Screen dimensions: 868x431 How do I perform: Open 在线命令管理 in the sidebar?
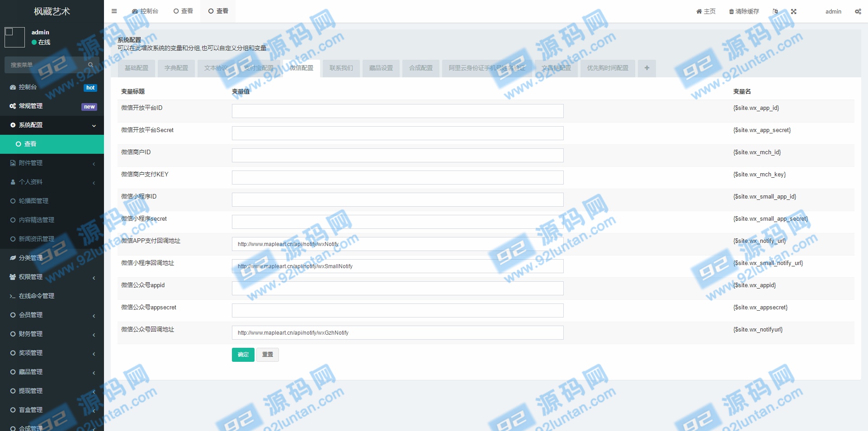[52, 296]
